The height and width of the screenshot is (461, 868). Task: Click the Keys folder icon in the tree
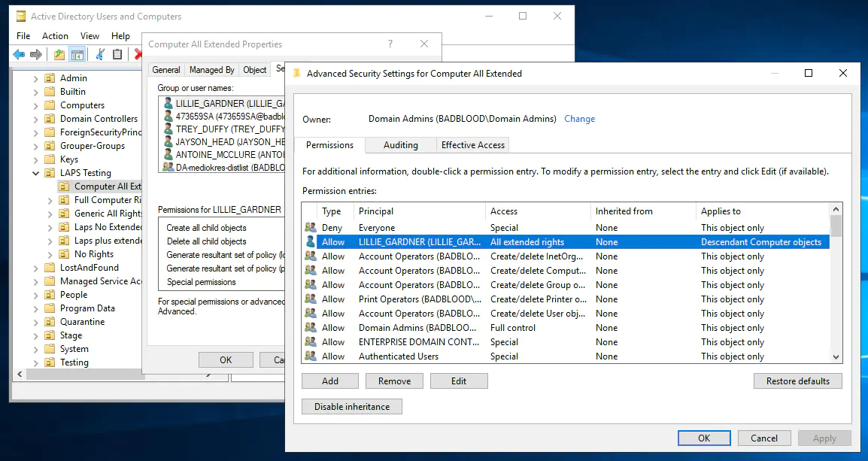coord(50,159)
